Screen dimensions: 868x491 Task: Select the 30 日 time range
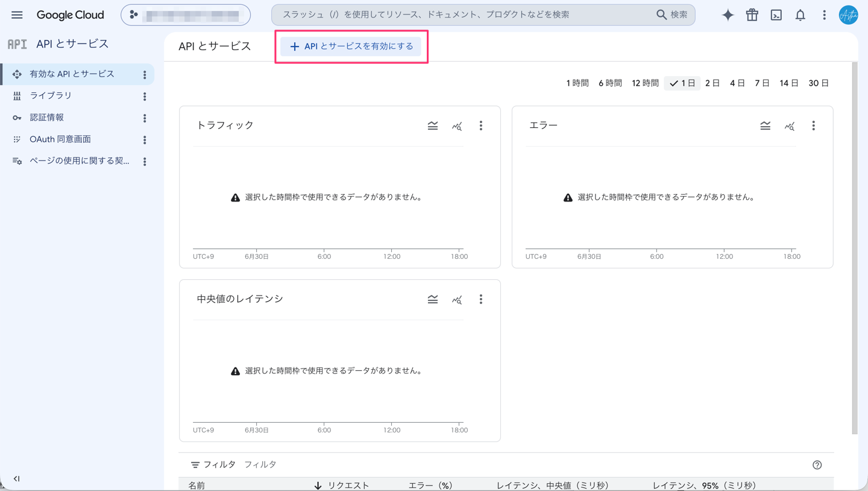click(819, 83)
